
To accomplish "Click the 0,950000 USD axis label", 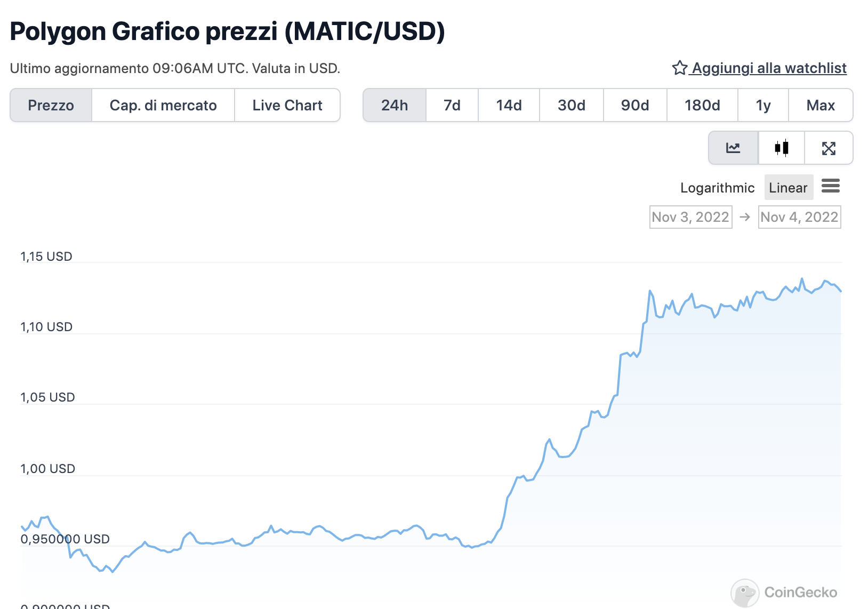I will tap(65, 539).
